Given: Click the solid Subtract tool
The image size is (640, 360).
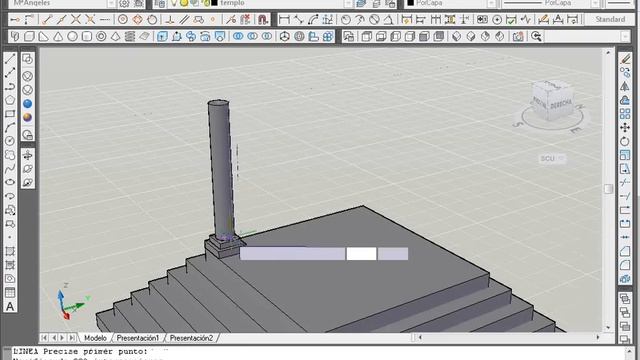Looking at the screenshot, I should pyautogui.click(x=253, y=37).
